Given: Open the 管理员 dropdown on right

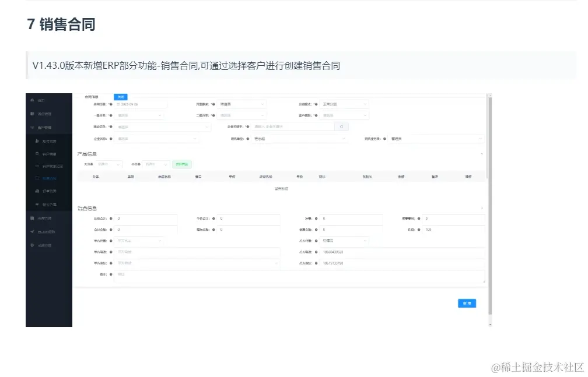Looking at the screenshot, I should [x=436, y=139].
